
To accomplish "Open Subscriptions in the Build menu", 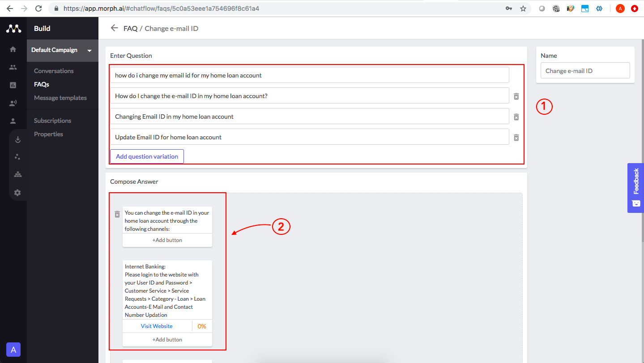I will tap(52, 121).
